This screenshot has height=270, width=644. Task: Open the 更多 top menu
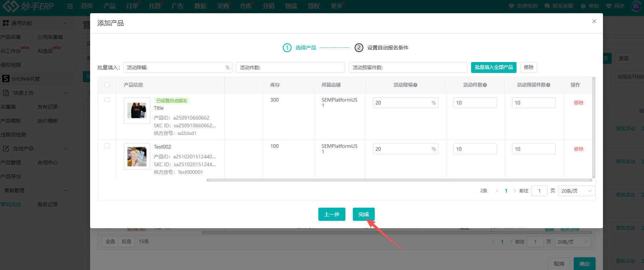[336, 6]
